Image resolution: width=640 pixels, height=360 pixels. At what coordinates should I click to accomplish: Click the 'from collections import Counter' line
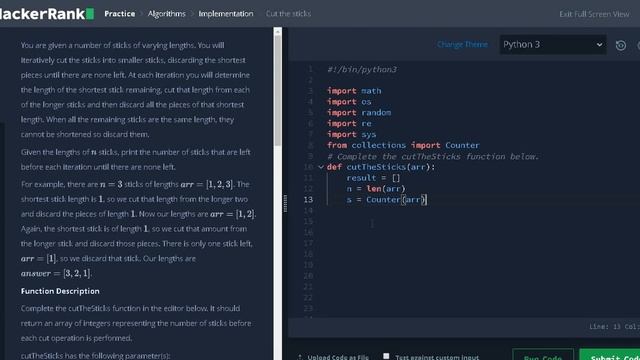[x=403, y=145]
